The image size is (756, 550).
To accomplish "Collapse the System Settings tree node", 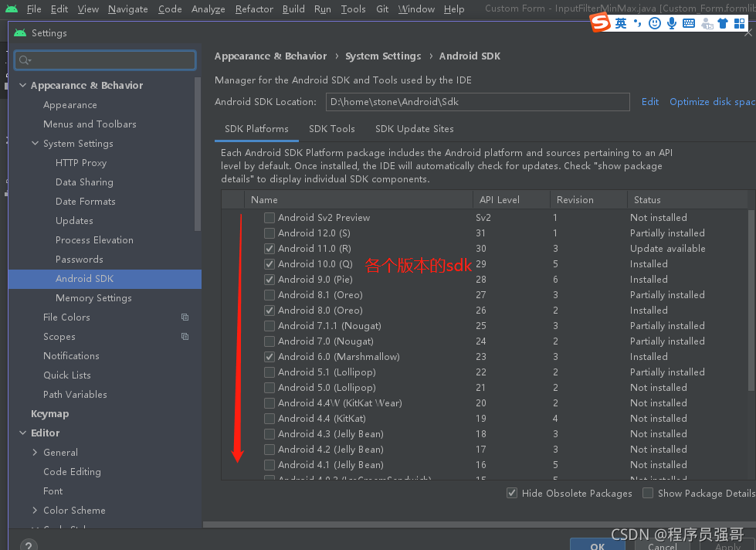I will click(x=35, y=143).
